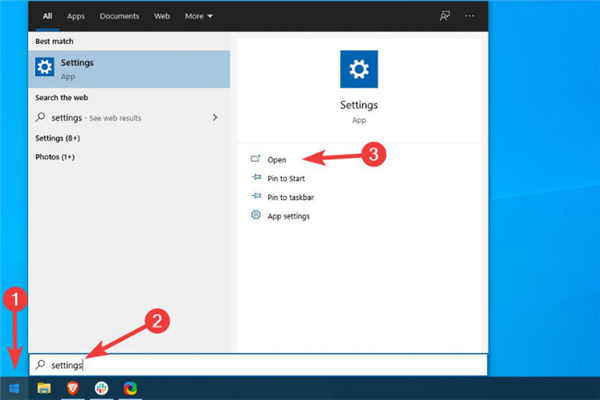The width and height of the screenshot is (600, 400).
Task: Click Open in the Settings action list
Action: coord(277,159)
